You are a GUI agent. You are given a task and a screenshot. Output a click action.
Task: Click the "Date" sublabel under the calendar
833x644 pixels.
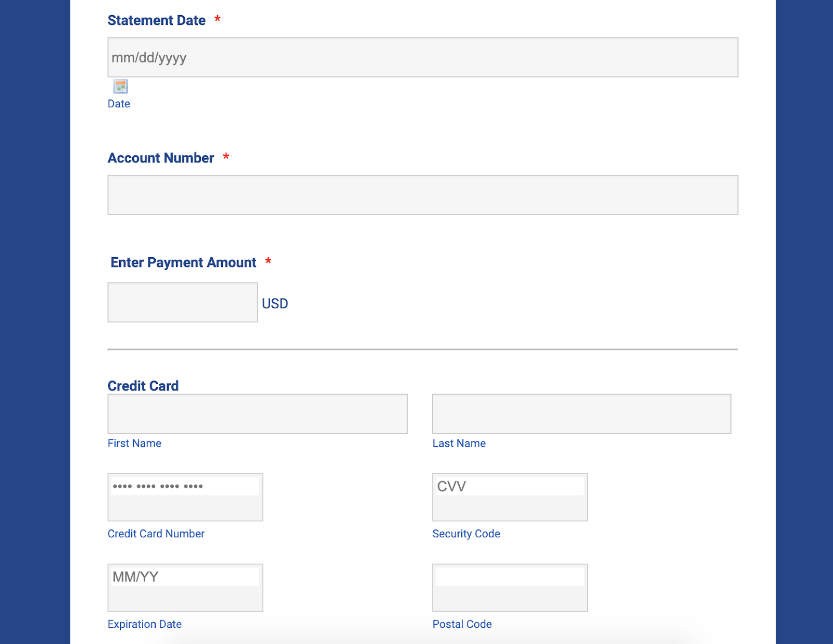[x=119, y=104]
